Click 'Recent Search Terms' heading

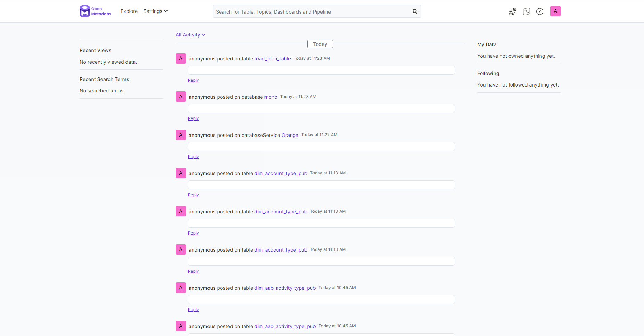[104, 79]
